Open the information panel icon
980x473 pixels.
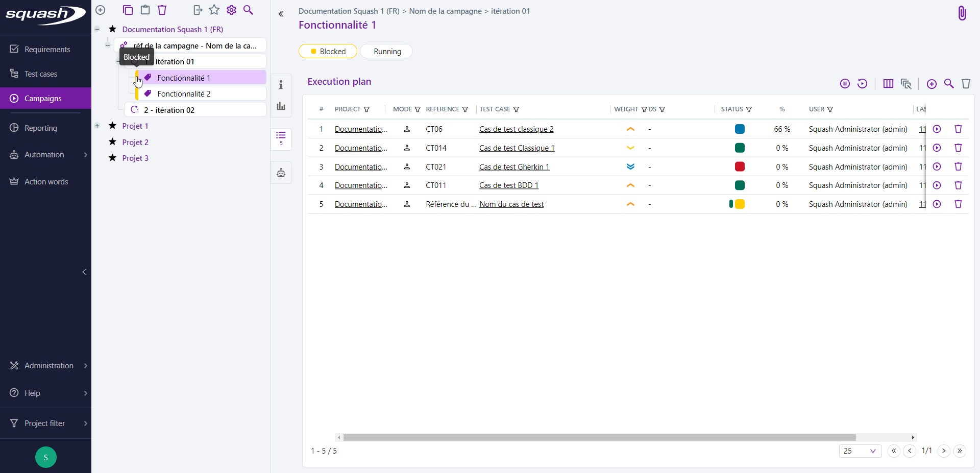[281, 85]
